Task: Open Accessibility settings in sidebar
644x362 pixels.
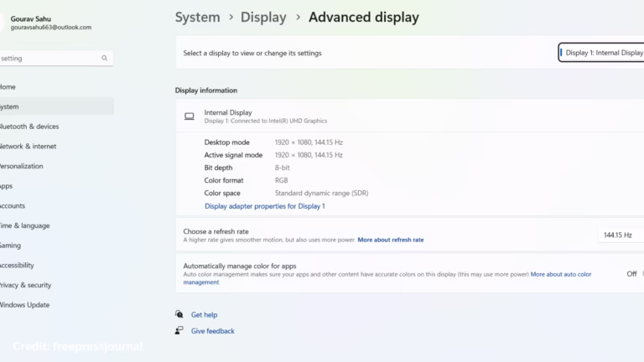Action: (x=57, y=265)
